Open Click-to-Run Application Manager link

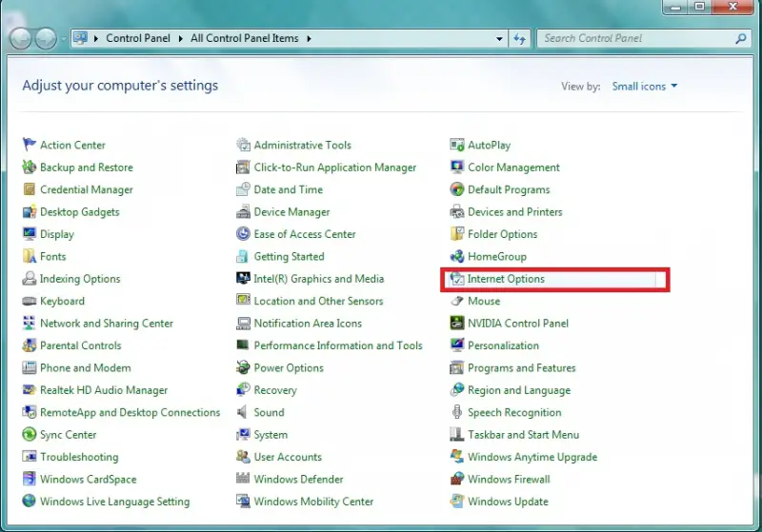coord(335,167)
